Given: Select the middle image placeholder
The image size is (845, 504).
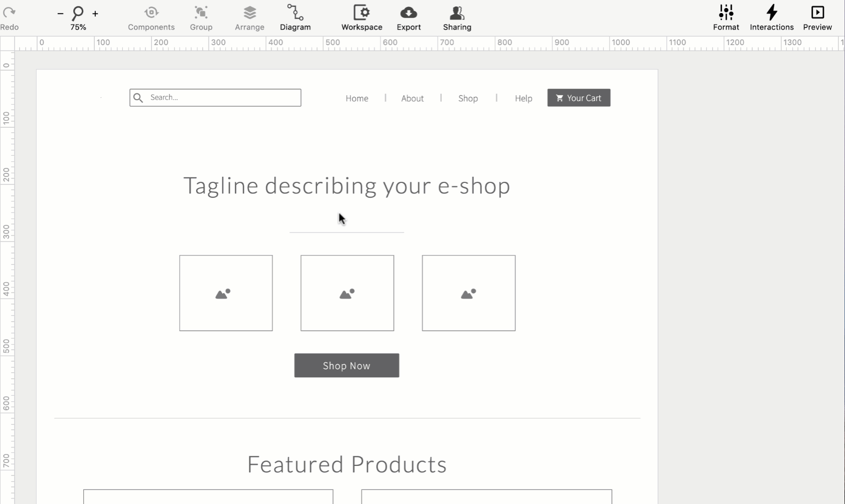Looking at the screenshot, I should click(347, 293).
